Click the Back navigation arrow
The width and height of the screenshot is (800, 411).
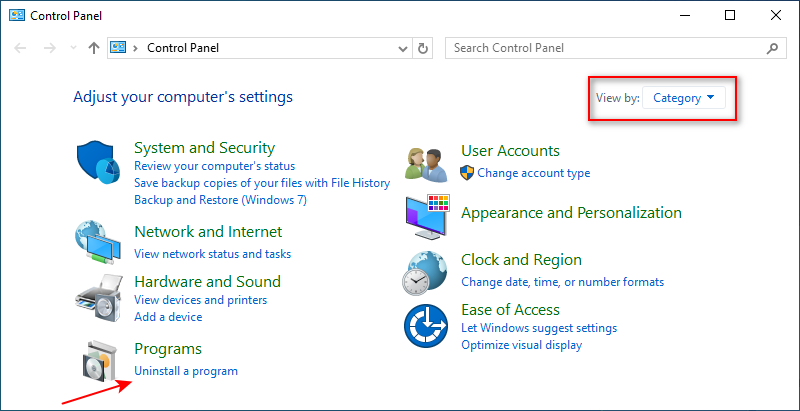[x=20, y=48]
